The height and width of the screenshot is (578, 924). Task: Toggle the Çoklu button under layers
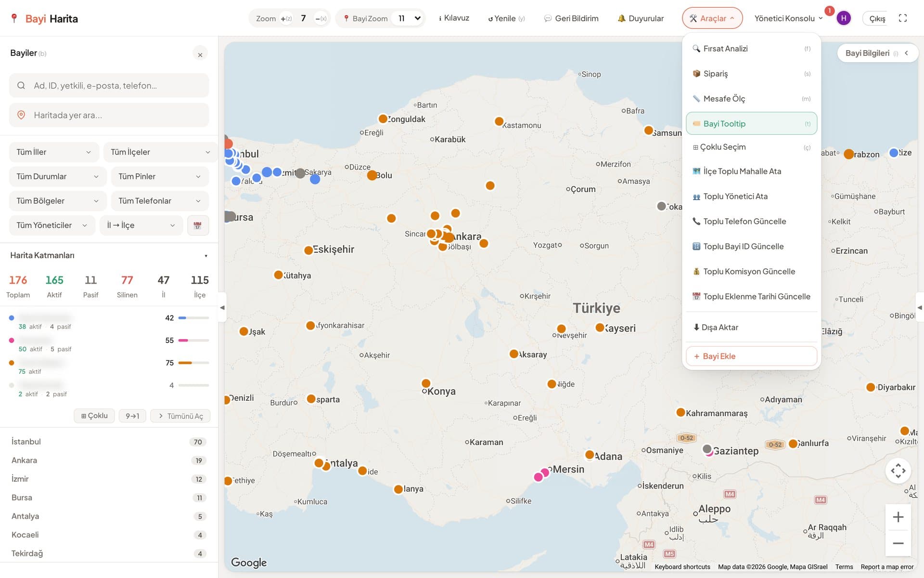click(95, 416)
